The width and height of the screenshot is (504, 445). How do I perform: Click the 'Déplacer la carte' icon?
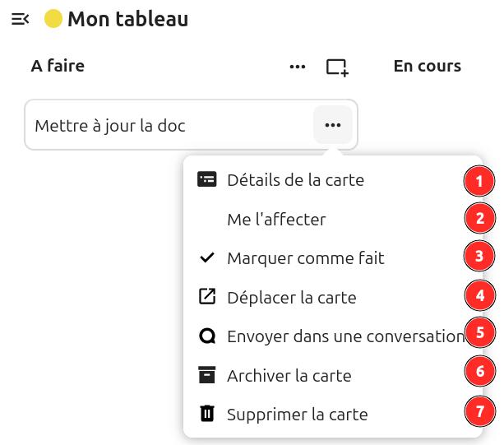[207, 297]
